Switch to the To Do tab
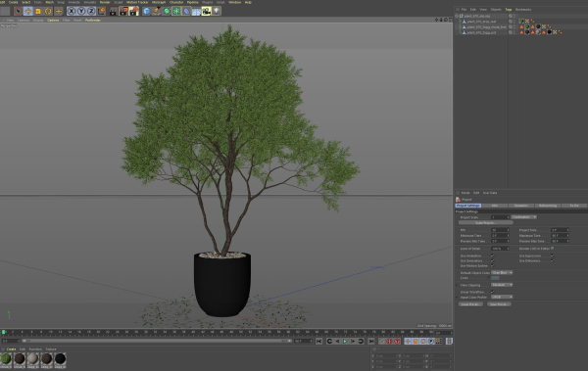The height and width of the screenshot is (371, 588). (x=574, y=206)
